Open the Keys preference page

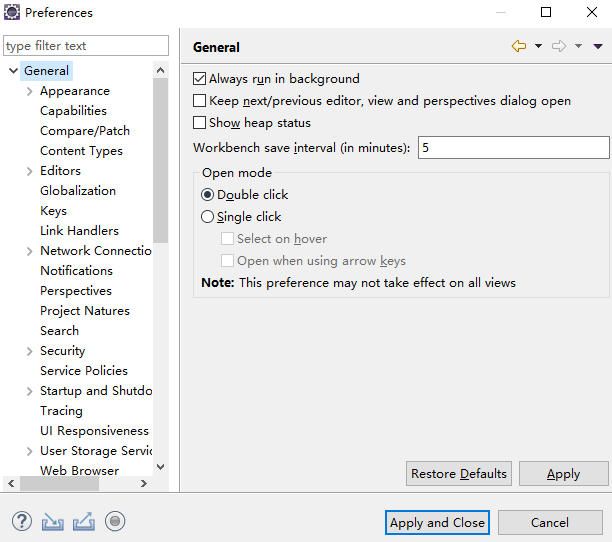pos(53,211)
